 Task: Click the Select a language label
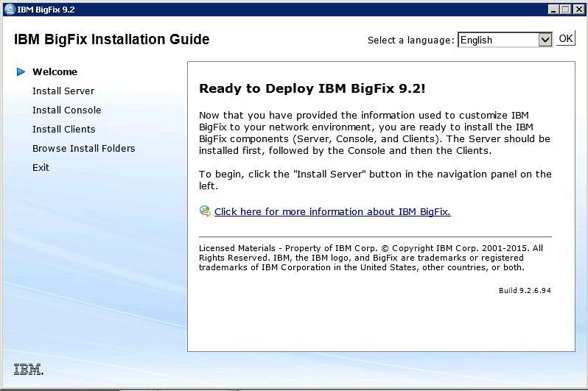click(411, 40)
